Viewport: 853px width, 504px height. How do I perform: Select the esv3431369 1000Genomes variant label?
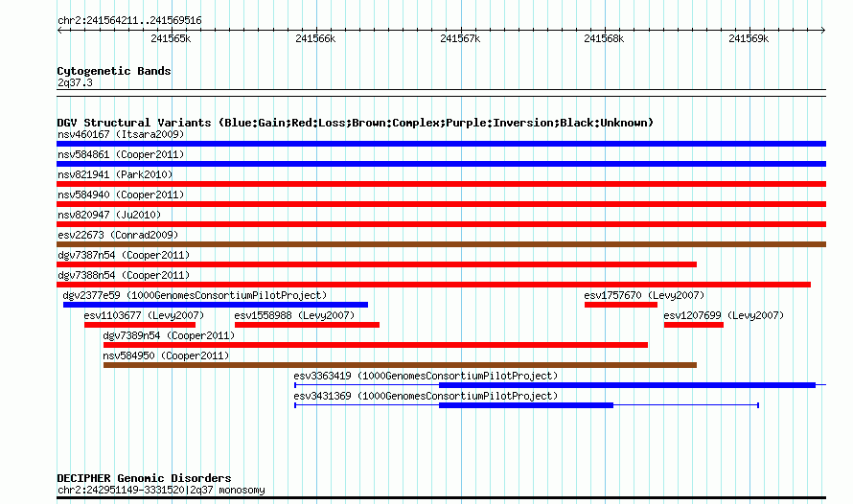[x=426, y=396]
